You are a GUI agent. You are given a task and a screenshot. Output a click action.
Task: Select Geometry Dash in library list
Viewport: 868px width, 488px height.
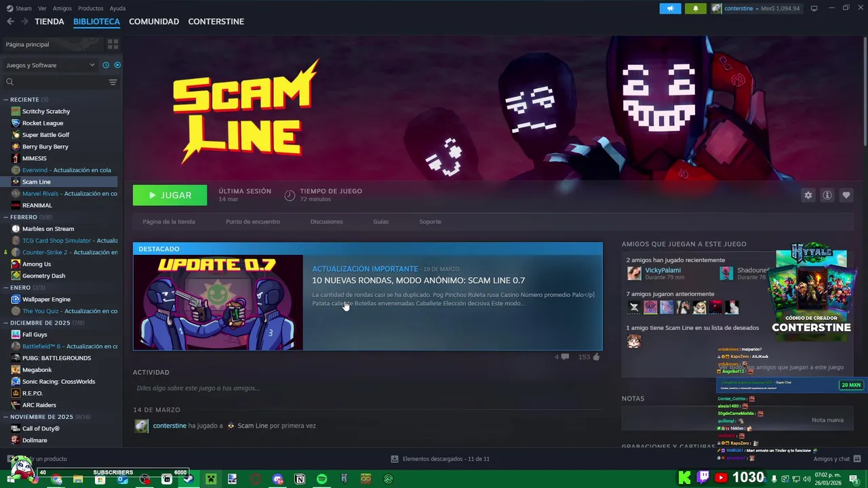[x=43, y=276]
